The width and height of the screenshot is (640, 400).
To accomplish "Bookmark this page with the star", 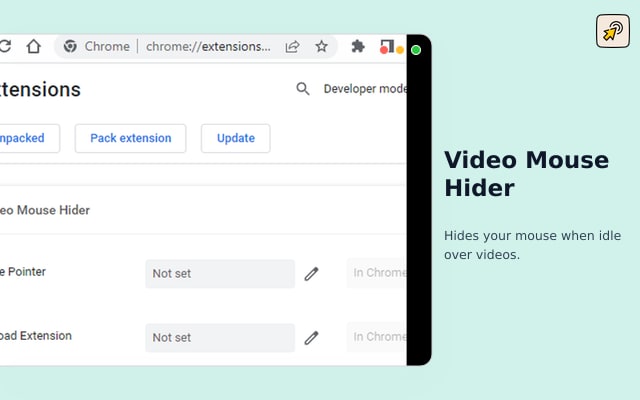I will pos(322,46).
